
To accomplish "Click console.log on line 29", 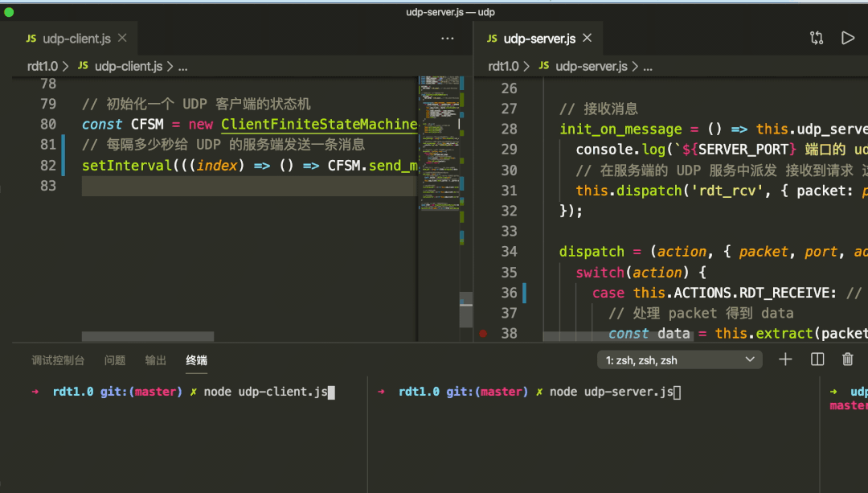I will pyautogui.click(x=620, y=150).
